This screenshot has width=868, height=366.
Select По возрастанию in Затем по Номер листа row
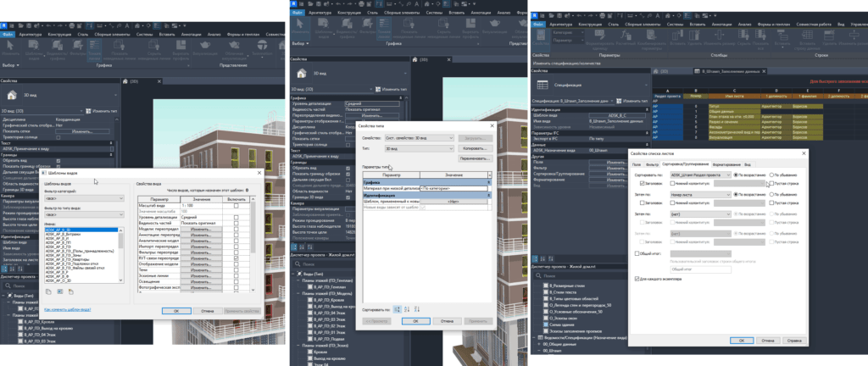point(737,195)
